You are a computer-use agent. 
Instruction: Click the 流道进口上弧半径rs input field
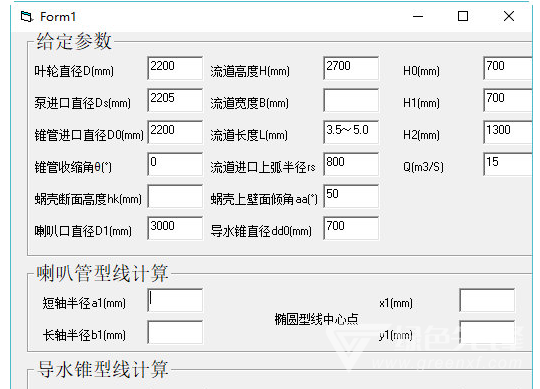click(x=351, y=164)
